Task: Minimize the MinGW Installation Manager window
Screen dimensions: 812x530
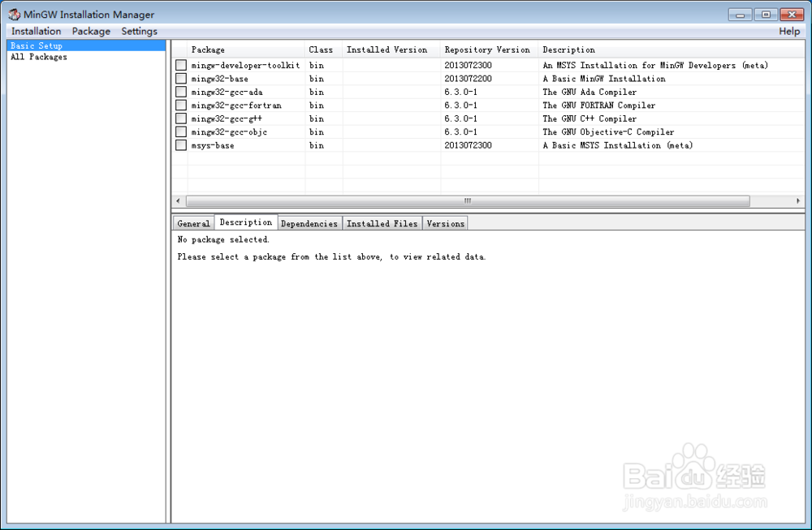Action: click(x=740, y=15)
